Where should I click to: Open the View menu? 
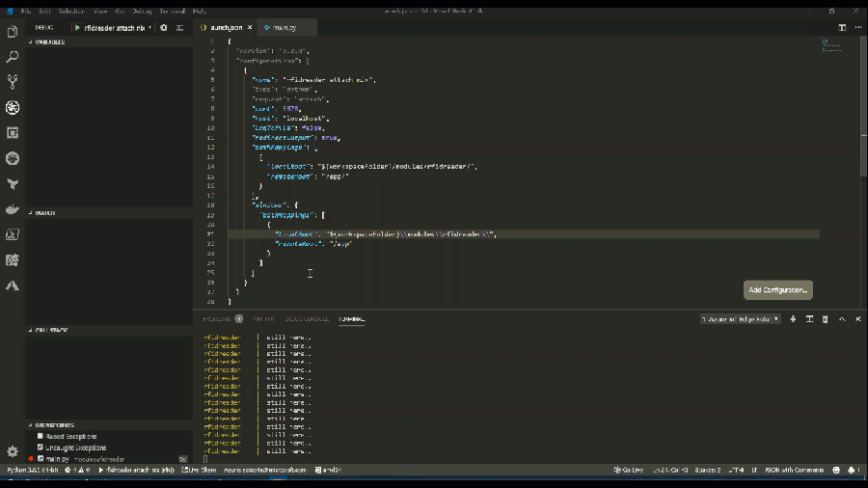[100, 11]
